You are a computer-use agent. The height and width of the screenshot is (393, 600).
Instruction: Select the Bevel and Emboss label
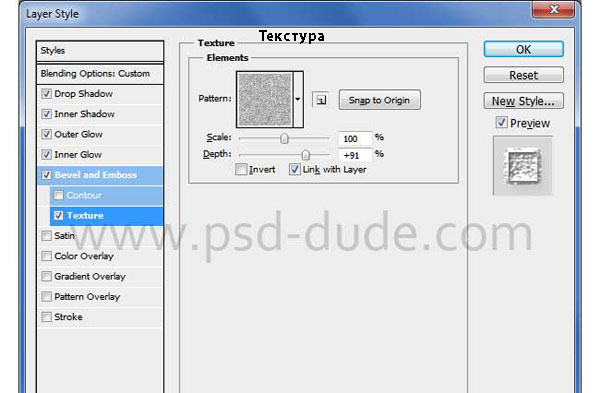[x=96, y=175]
